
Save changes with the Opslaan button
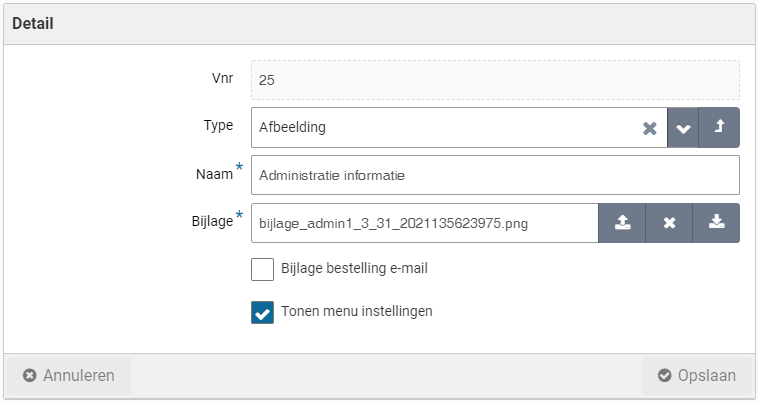(696, 376)
